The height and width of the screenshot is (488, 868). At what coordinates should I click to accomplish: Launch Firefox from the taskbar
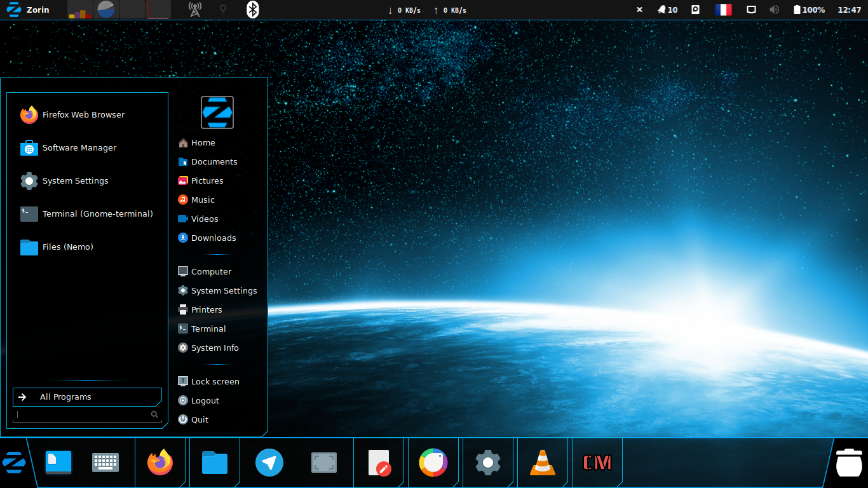click(160, 463)
